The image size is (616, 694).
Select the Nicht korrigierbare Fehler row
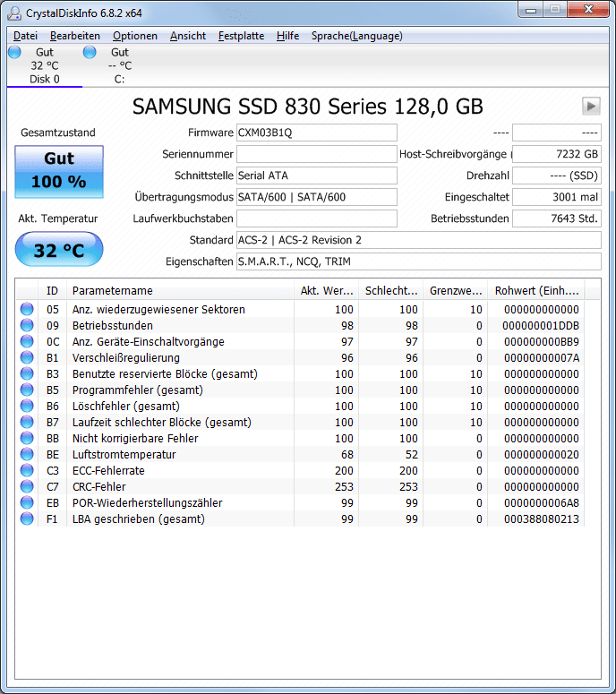click(300, 438)
